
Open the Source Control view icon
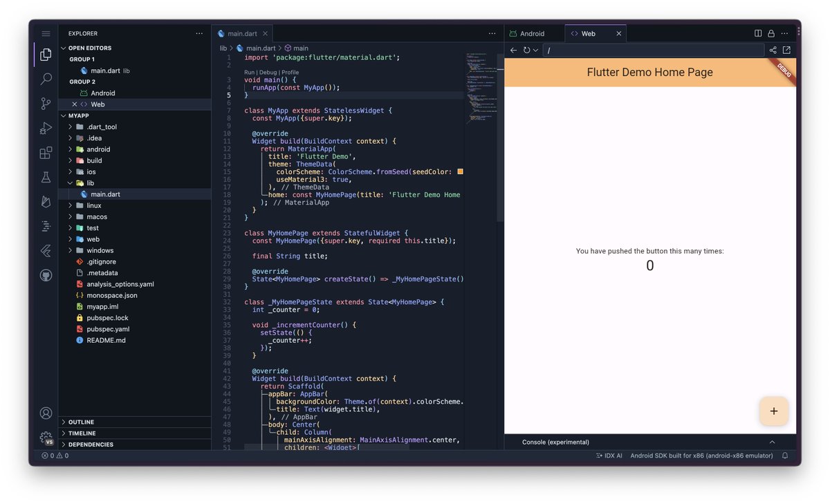[x=46, y=104]
